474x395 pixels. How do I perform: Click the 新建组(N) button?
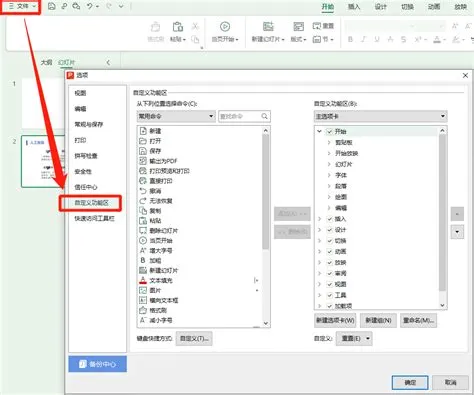378,320
